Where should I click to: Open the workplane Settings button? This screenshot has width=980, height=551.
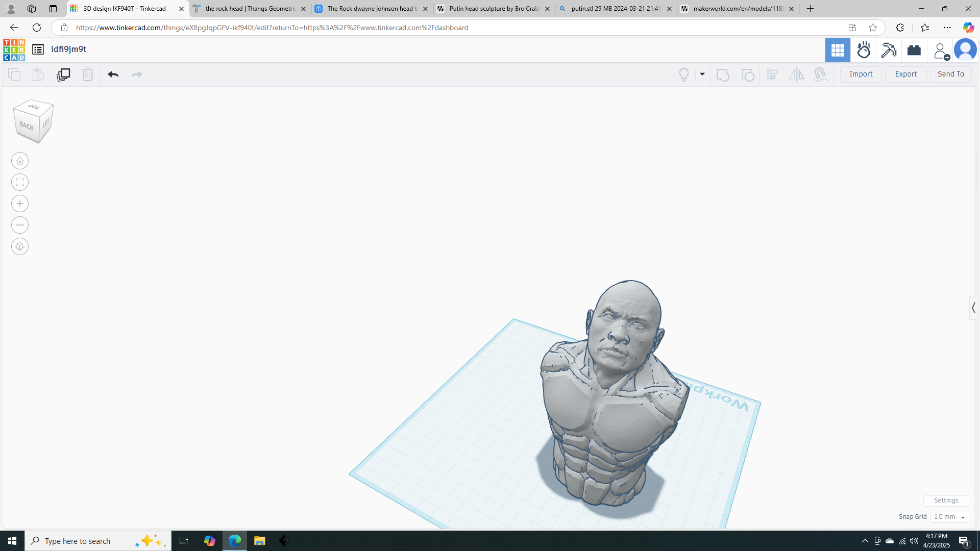point(946,500)
